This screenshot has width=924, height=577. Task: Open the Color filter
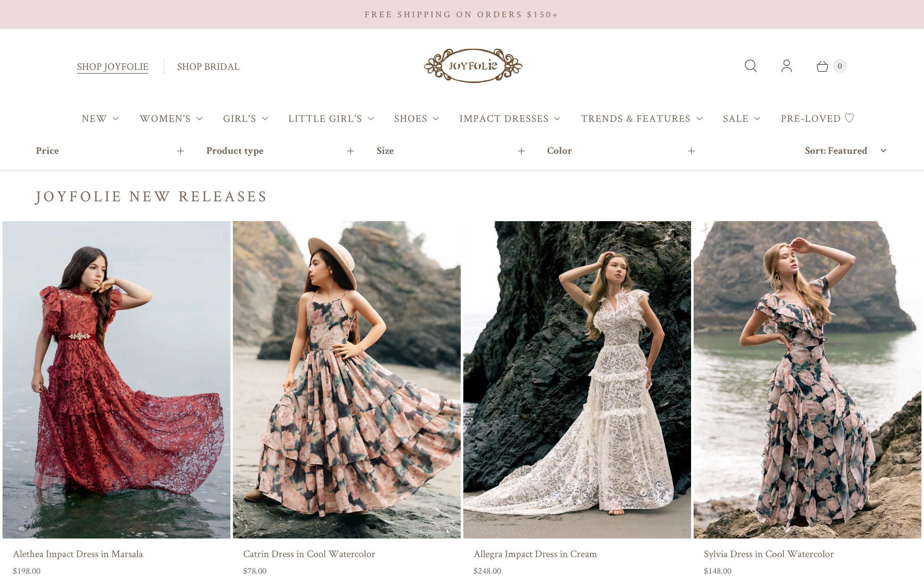[x=691, y=151]
